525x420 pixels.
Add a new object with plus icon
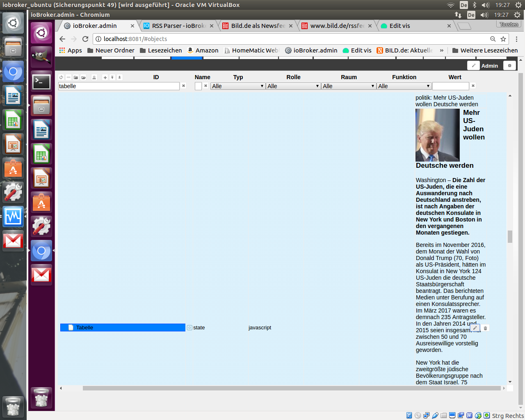[105, 77]
